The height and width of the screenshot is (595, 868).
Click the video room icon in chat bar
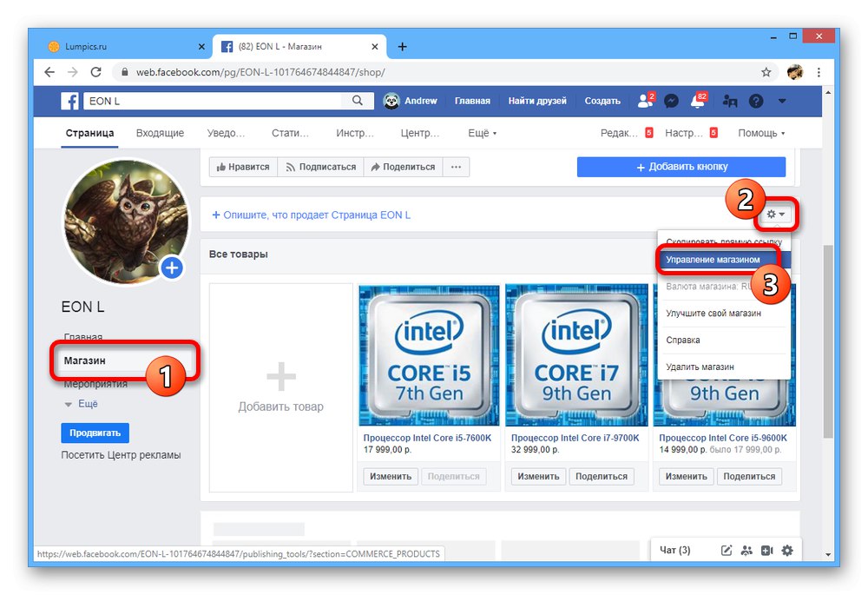coord(766,550)
